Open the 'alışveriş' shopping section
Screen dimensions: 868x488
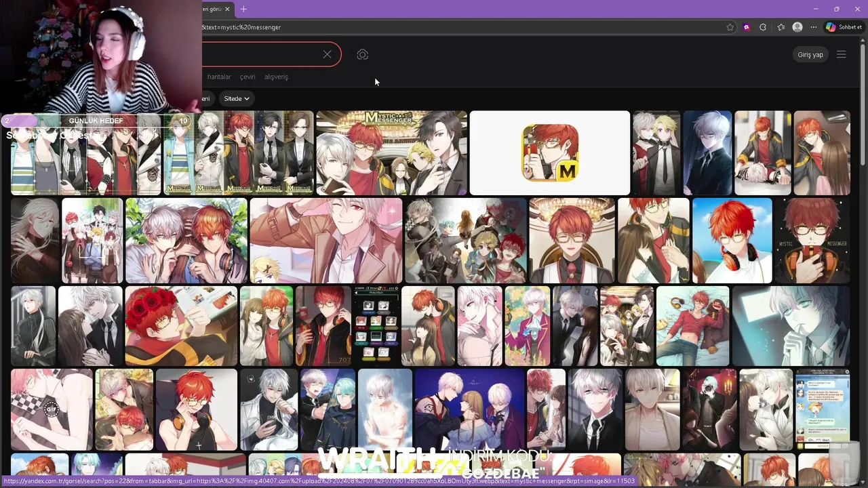276,77
